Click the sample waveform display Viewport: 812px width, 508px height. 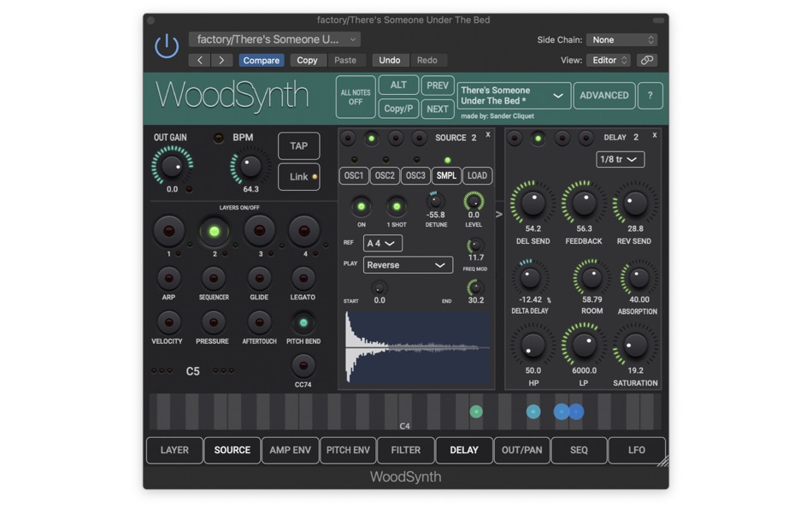point(416,346)
